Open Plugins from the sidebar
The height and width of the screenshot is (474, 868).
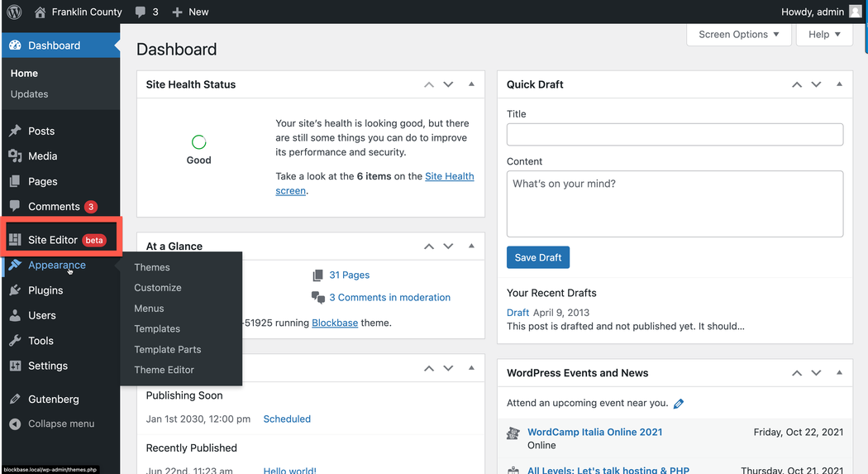pyautogui.click(x=45, y=290)
